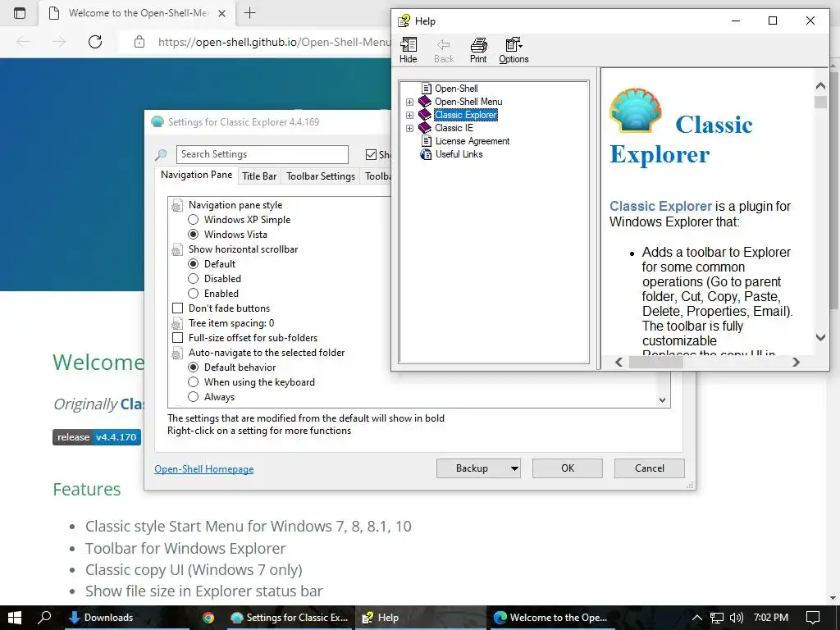Click the Chrome icon in taskbar
Screen dimensions: 840x630
(x=208, y=618)
